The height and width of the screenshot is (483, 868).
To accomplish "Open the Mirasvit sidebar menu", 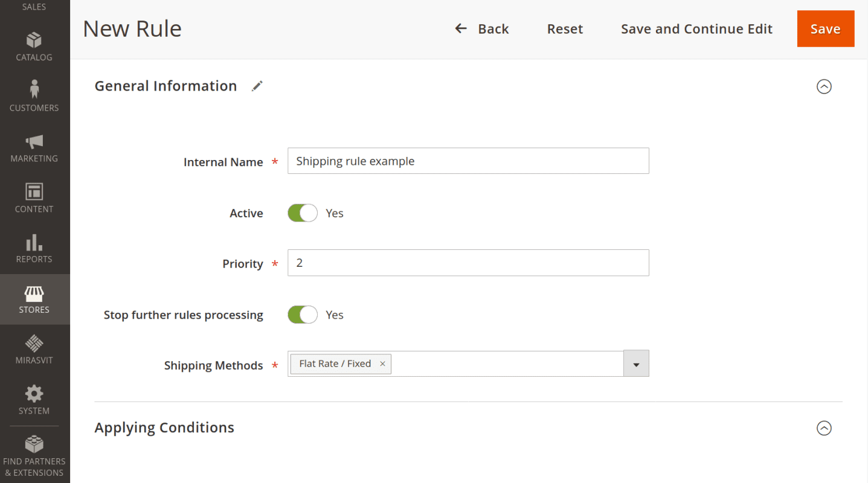I will pyautogui.click(x=34, y=350).
